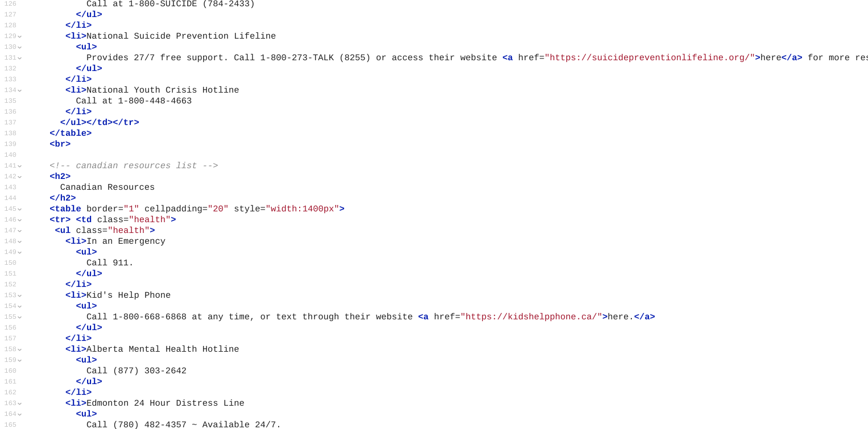Collapse the fold arrow at line 134

tap(19, 90)
